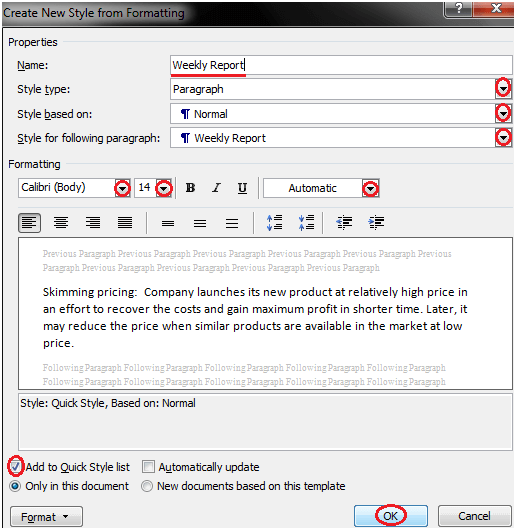Set double line spacing icon
This screenshot has height=530, width=516.
point(232,223)
